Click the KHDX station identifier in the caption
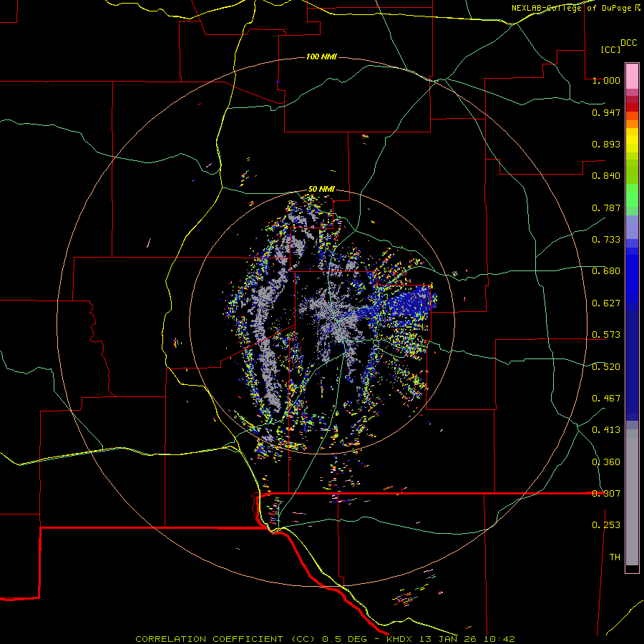Viewport: 644px width, 644px height. click(x=399, y=639)
